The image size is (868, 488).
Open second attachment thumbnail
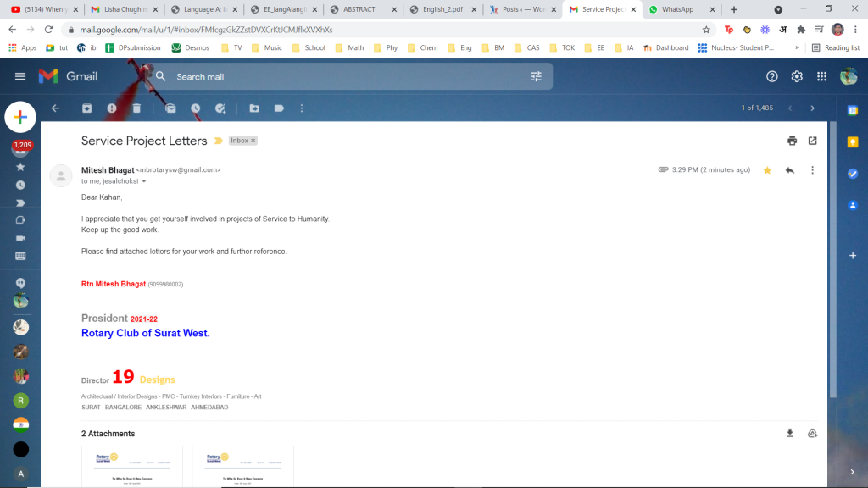[243, 467]
